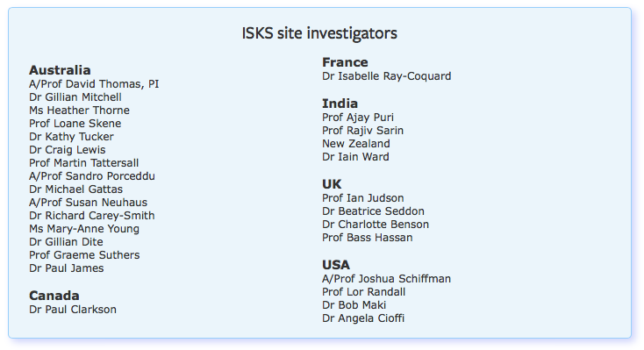The height and width of the screenshot is (350, 644).
Task: Click A/Prof David Thomas, PI
Action: click(94, 84)
